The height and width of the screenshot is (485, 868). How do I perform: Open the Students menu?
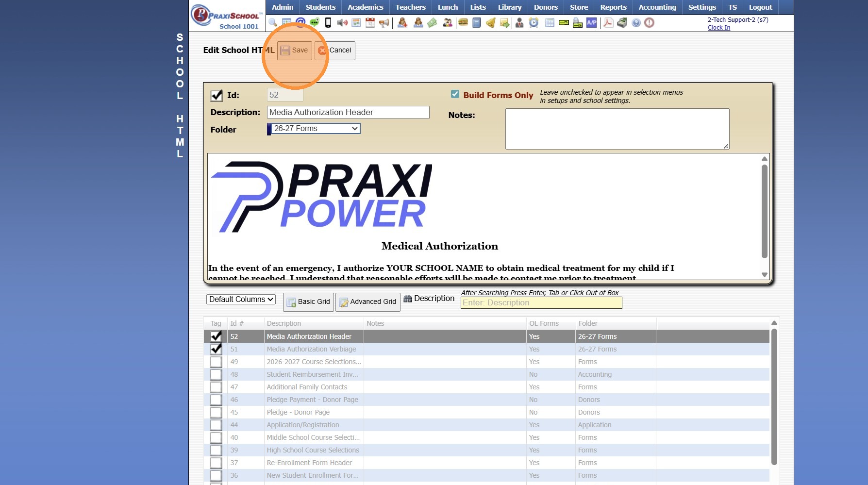pyautogui.click(x=320, y=7)
